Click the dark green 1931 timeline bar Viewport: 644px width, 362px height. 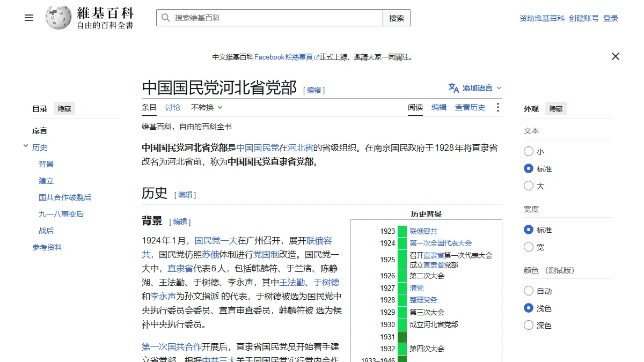tap(402, 337)
